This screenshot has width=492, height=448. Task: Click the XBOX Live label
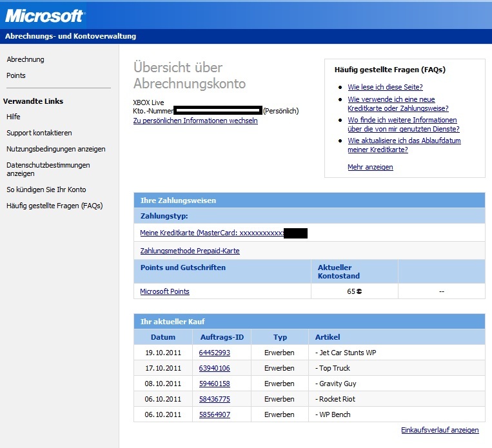point(148,102)
